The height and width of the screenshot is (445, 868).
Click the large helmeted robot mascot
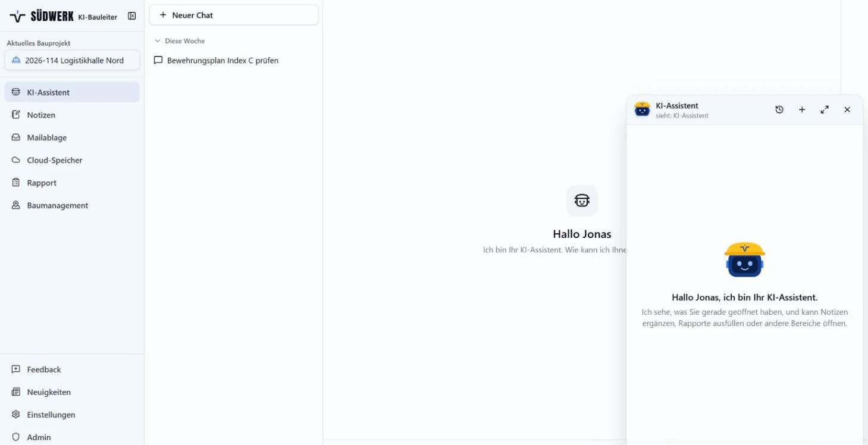click(x=745, y=259)
